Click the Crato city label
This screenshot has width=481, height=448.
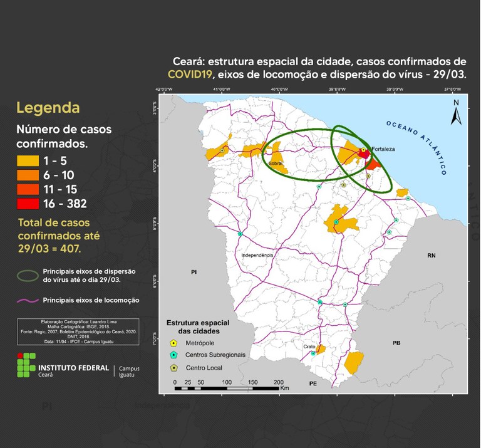point(309,346)
